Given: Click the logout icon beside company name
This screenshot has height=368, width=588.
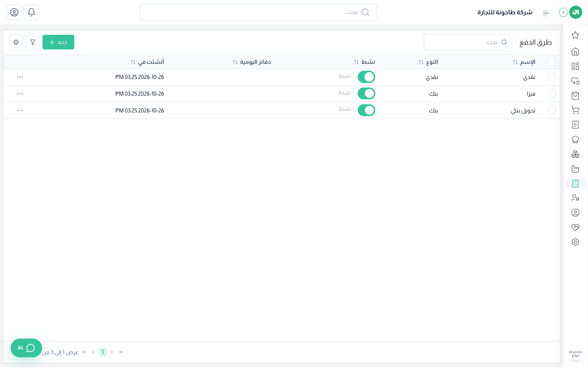Looking at the screenshot, I should 546,13.
